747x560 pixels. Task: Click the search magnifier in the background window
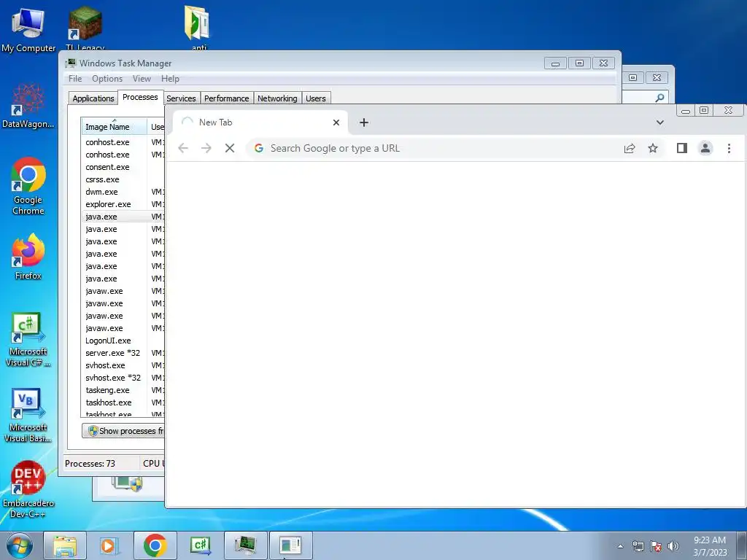[x=659, y=98]
